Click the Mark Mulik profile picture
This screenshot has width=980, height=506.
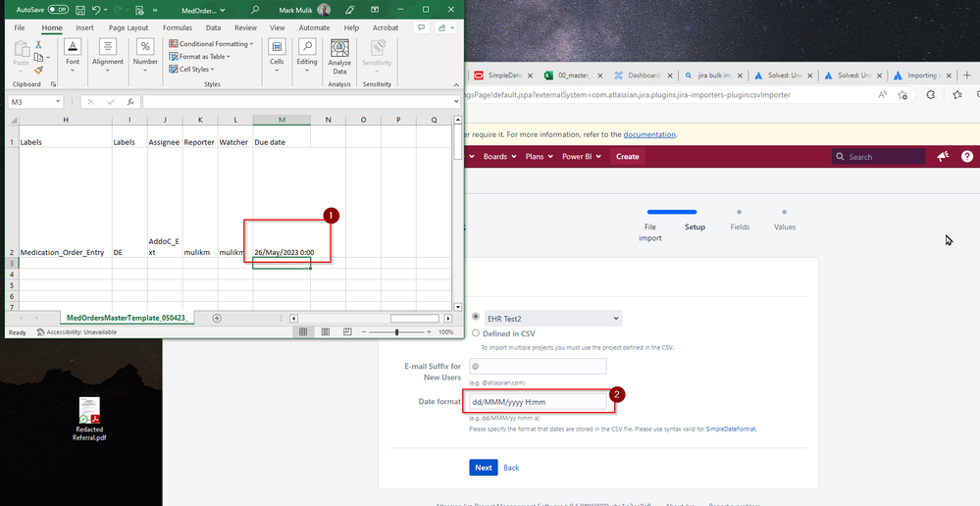click(x=324, y=10)
